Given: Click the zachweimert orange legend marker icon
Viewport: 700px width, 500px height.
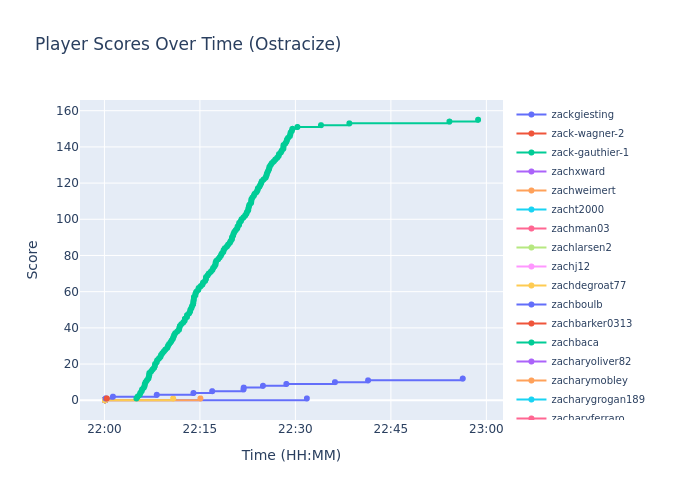Looking at the screenshot, I should (531, 191).
